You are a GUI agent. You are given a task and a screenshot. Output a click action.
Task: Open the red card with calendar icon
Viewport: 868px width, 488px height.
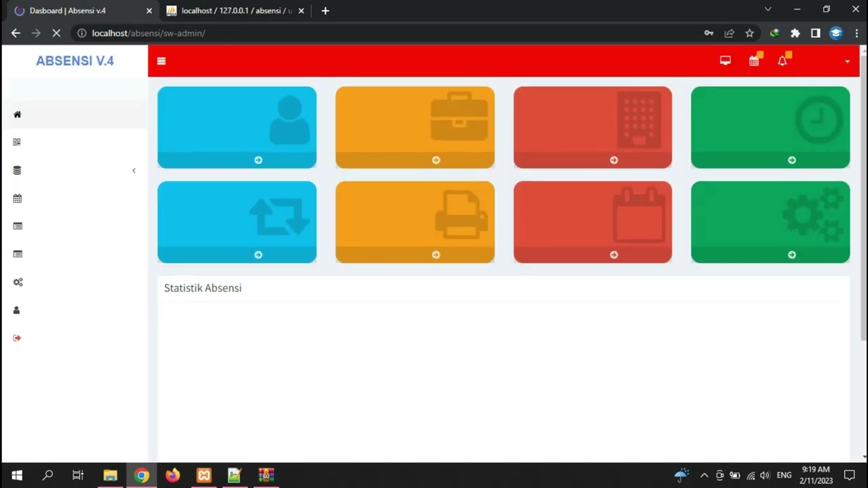[593, 222]
